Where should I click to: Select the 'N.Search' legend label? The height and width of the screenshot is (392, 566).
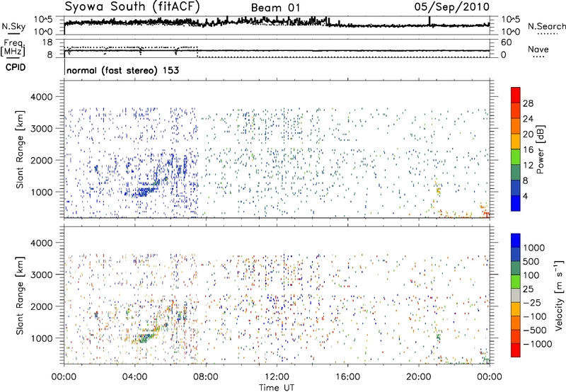pos(546,26)
